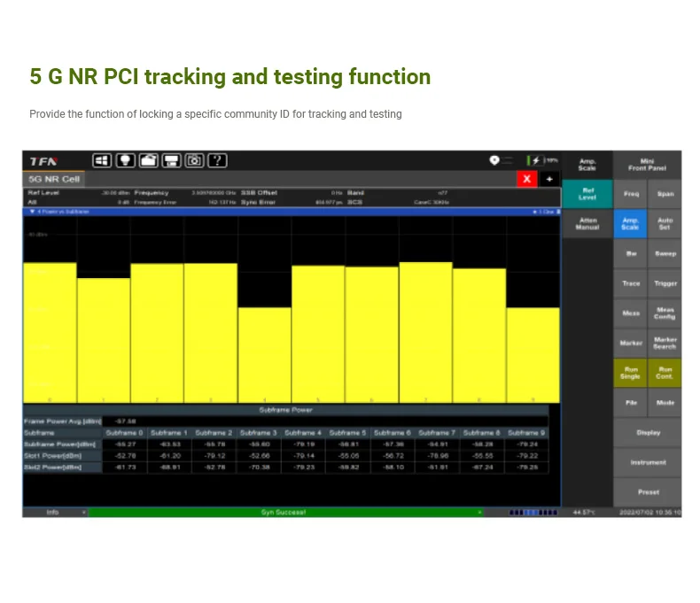Open the Freq menu
700x603 pixels.
tap(631, 194)
